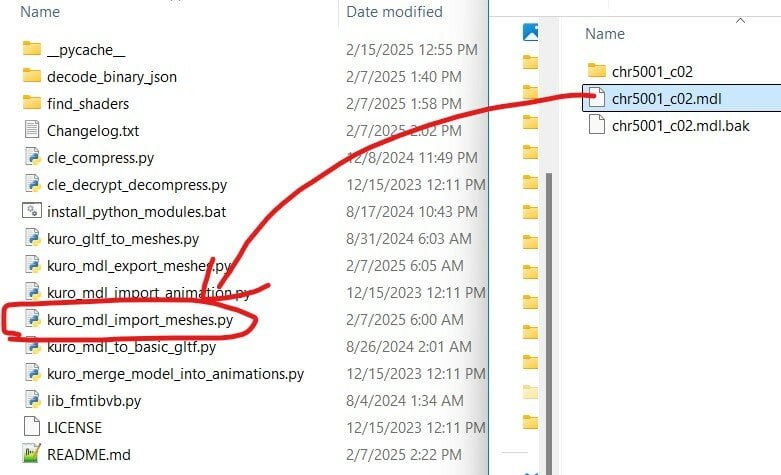This screenshot has width=781, height=475.
Task: Select file name lib_fmtibvb.py
Action: point(94,401)
